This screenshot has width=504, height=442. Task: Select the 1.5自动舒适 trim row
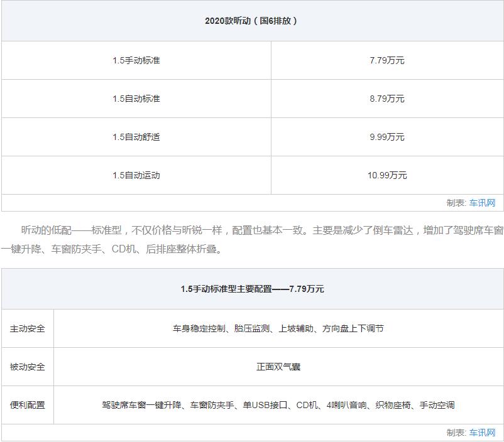136,137
